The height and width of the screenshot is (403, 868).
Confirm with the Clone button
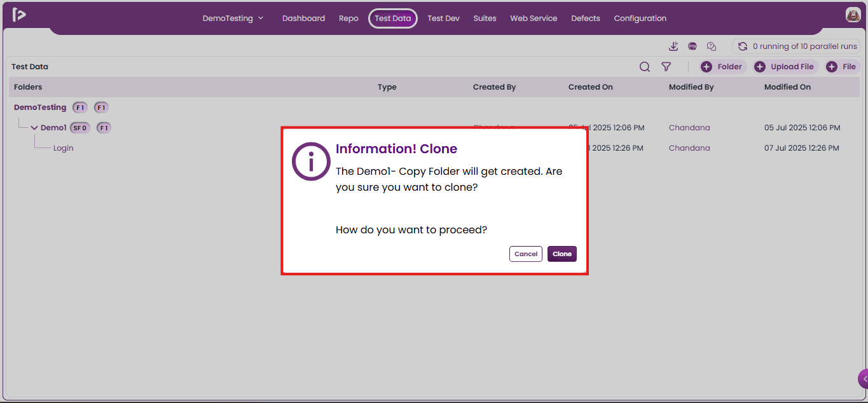(562, 254)
